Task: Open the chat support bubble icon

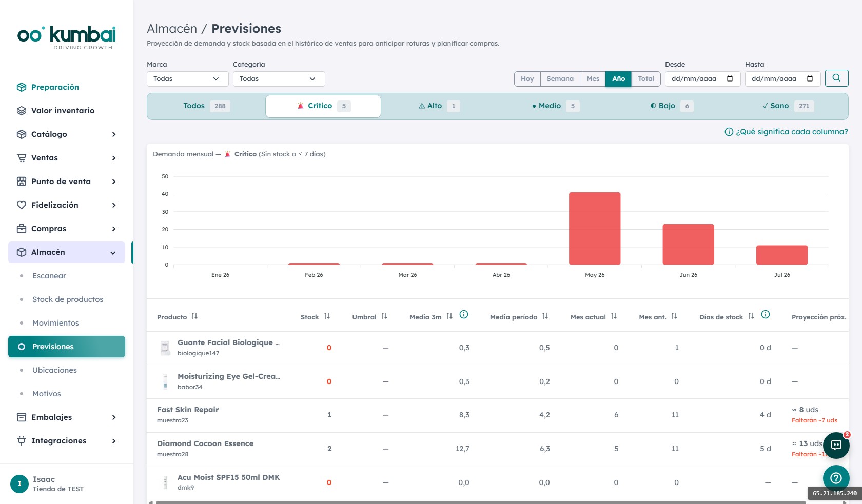Action: pos(836,445)
